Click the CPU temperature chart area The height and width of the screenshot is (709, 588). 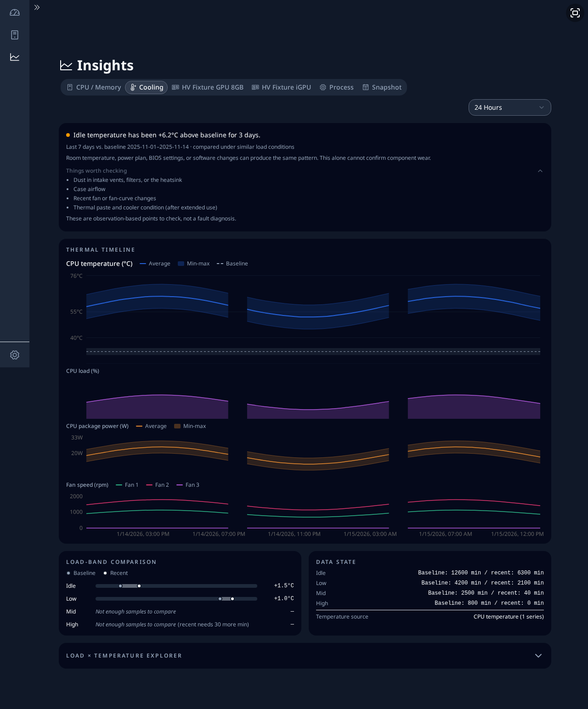313,317
